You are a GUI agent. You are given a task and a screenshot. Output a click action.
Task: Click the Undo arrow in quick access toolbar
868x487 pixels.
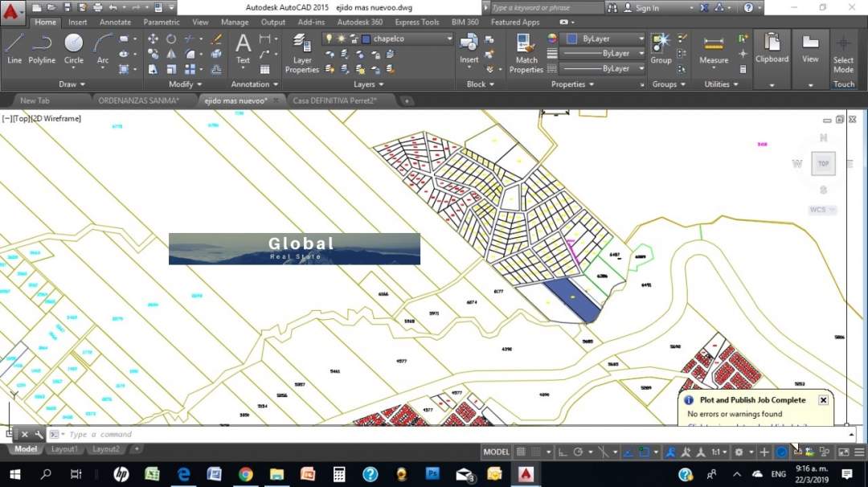click(x=113, y=8)
